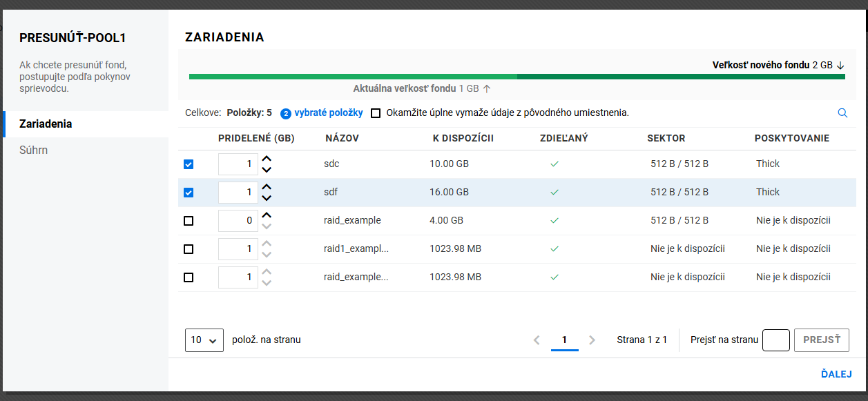This screenshot has height=401, width=868.
Task: Uncheck the sdc device checkbox
Action: (x=189, y=164)
